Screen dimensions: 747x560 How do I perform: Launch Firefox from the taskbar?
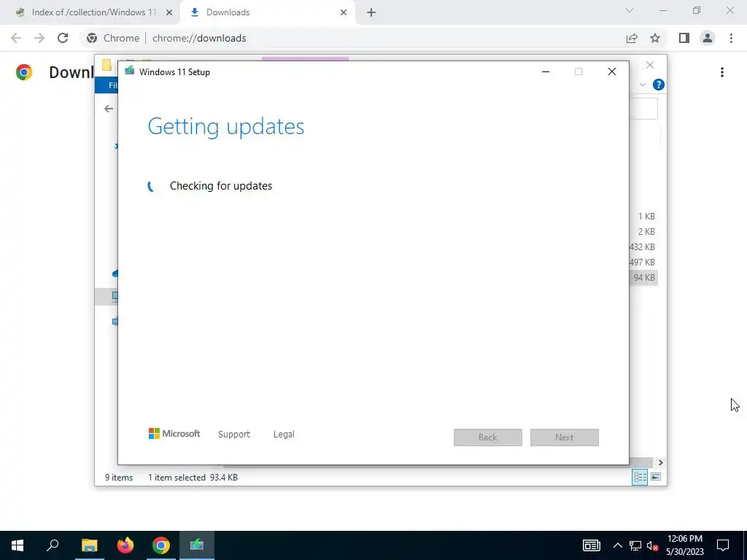[x=125, y=545]
